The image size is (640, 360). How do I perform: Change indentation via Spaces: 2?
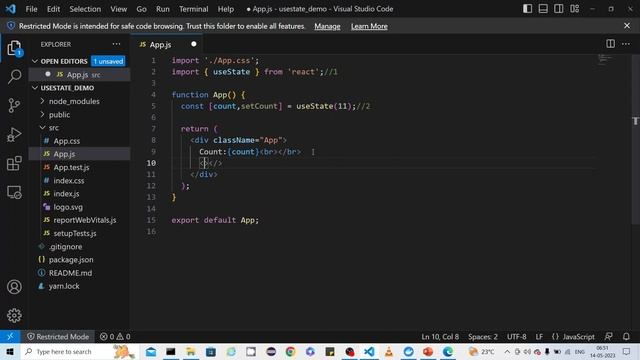(483, 337)
